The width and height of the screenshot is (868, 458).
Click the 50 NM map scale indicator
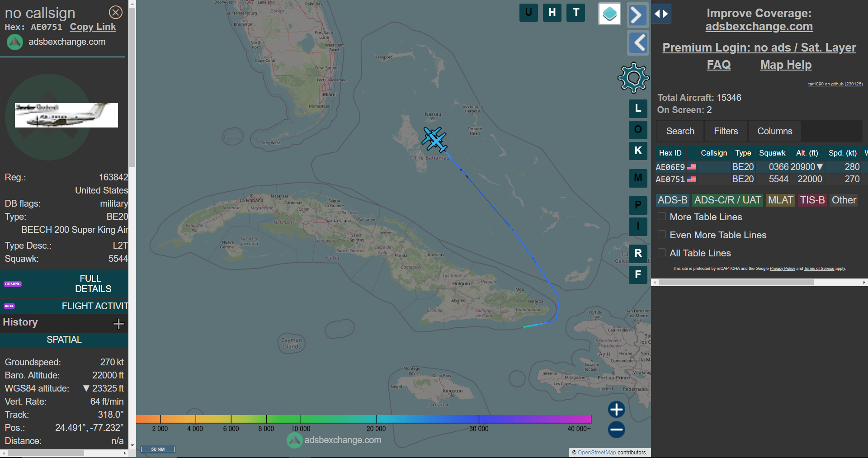coord(158,449)
